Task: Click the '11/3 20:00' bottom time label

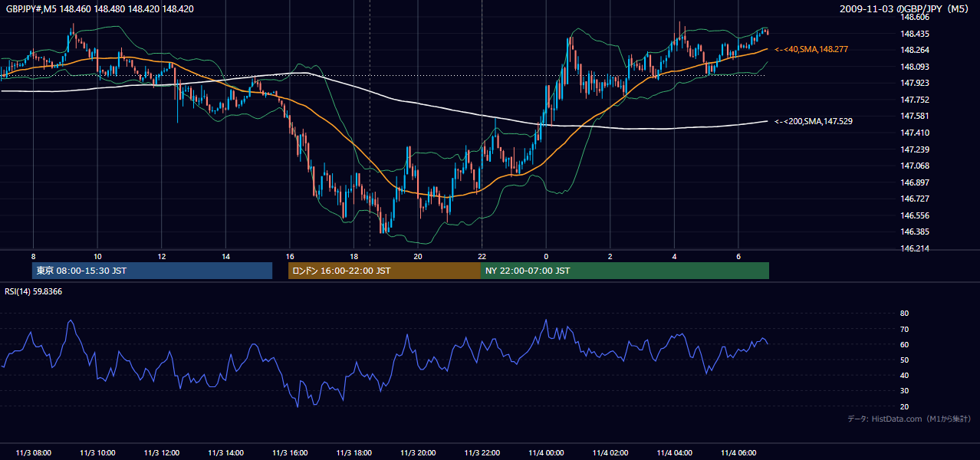Action: (417, 453)
